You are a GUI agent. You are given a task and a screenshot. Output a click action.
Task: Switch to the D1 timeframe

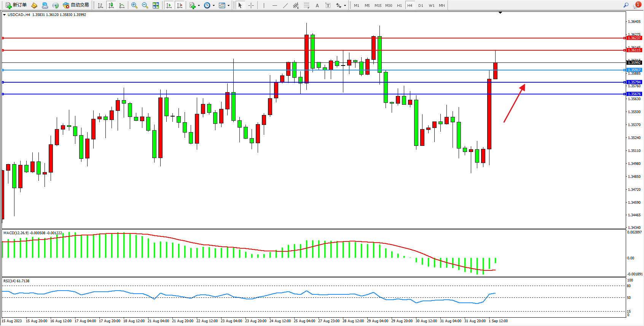(x=421, y=5)
